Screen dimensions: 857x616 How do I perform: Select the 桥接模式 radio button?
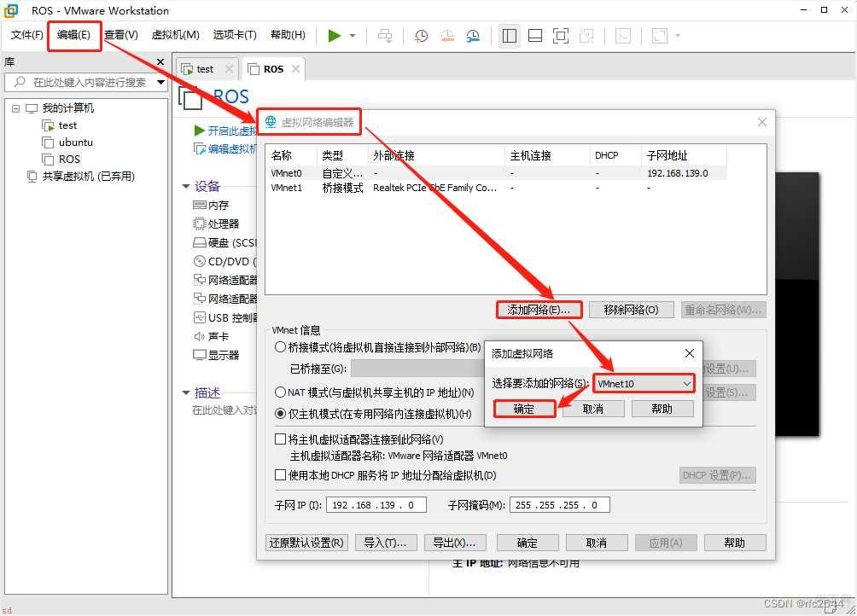click(x=280, y=347)
